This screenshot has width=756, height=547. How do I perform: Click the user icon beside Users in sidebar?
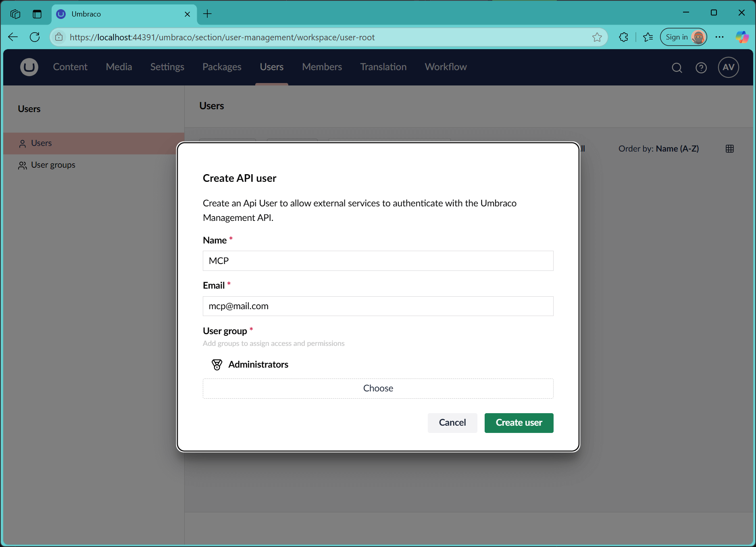(x=23, y=144)
